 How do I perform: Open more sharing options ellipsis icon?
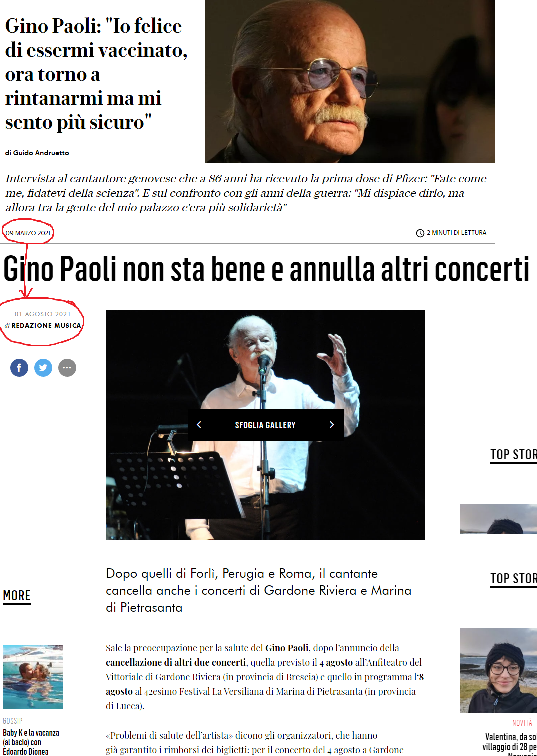click(67, 368)
